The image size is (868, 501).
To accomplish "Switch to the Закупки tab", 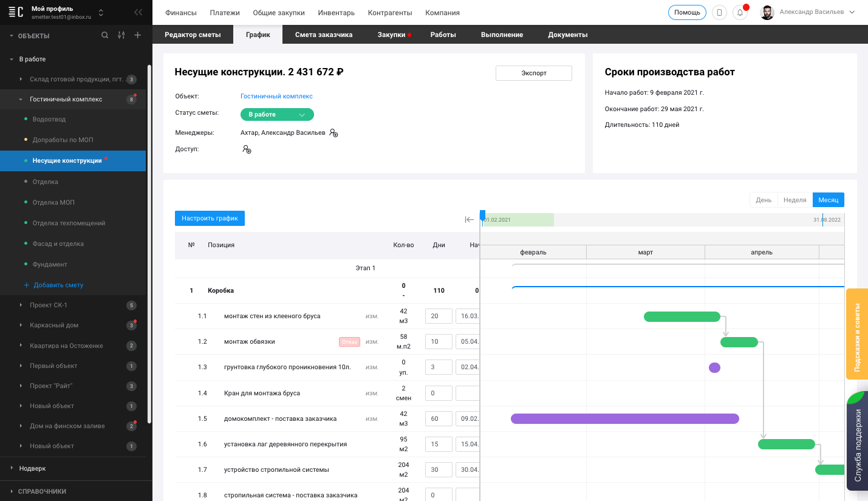I will click(x=391, y=35).
